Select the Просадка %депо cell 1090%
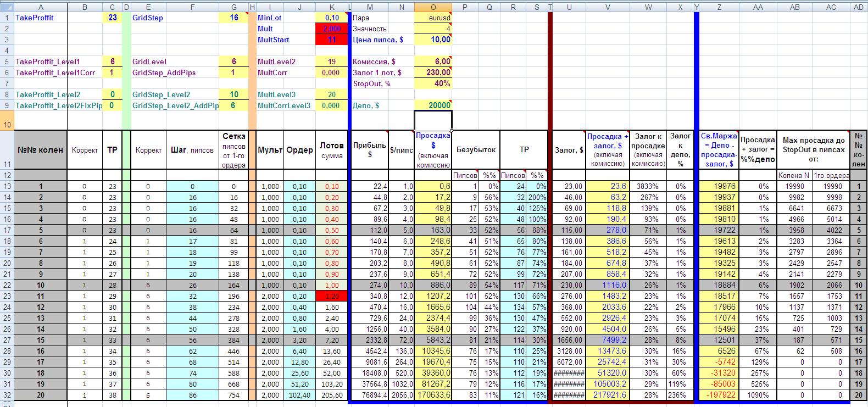Viewport: 868px width, 407px height. pyautogui.click(x=758, y=395)
